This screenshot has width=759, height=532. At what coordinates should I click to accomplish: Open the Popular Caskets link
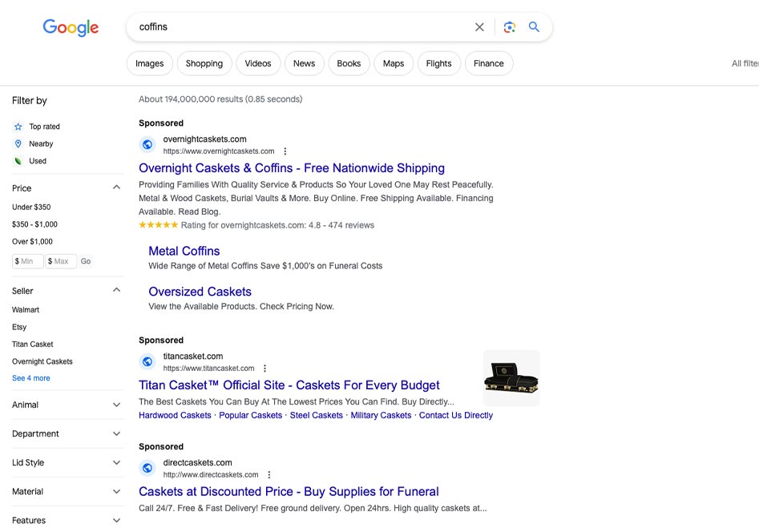(x=250, y=415)
